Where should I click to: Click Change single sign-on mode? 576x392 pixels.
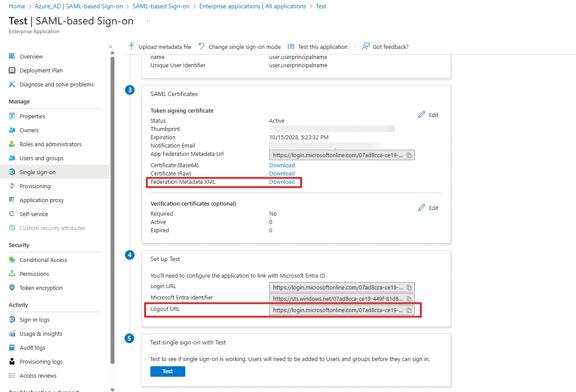pyautogui.click(x=244, y=46)
